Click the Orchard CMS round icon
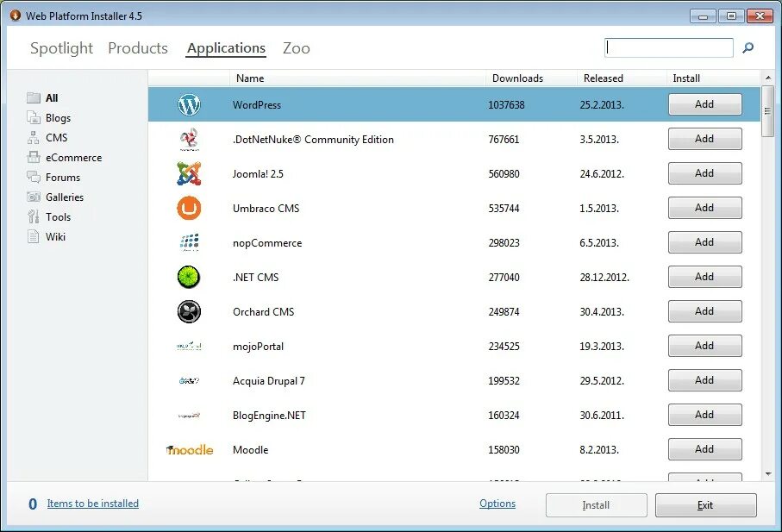The width and height of the screenshot is (782, 532). [x=189, y=311]
